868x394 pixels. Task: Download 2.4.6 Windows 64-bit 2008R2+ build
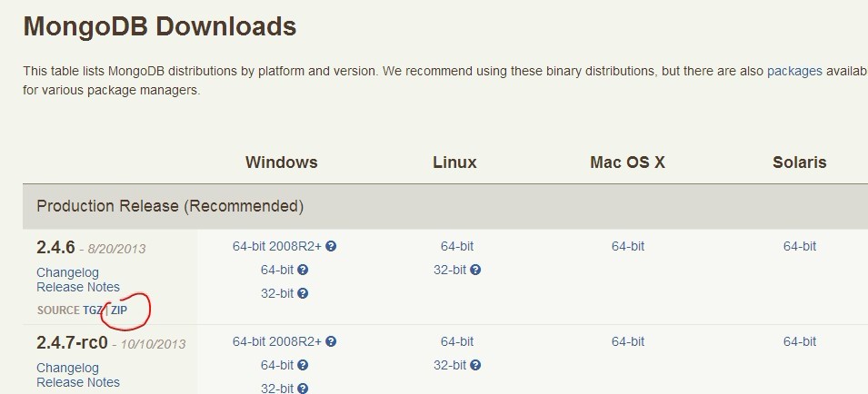point(277,246)
